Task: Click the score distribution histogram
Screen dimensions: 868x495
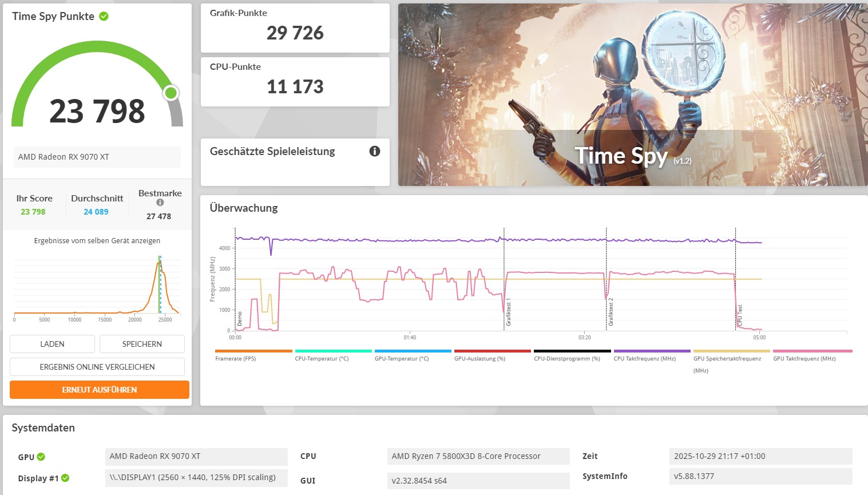Action: pyautogui.click(x=97, y=286)
